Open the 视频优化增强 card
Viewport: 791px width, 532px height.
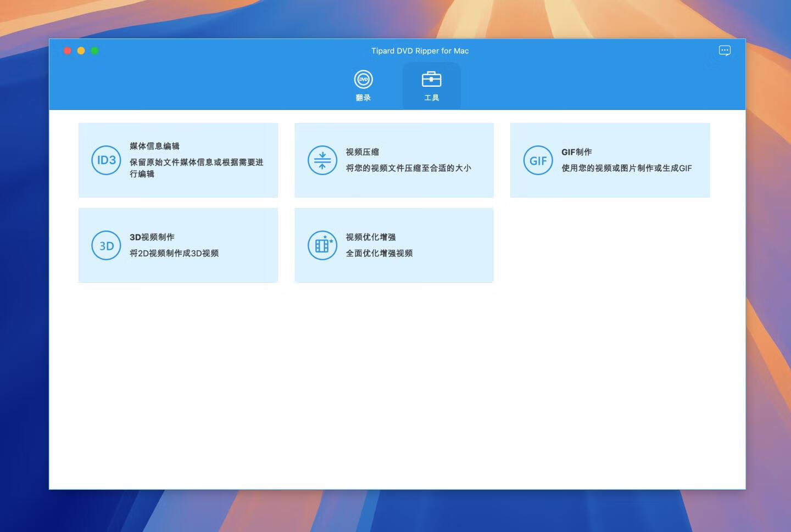pyautogui.click(x=394, y=245)
